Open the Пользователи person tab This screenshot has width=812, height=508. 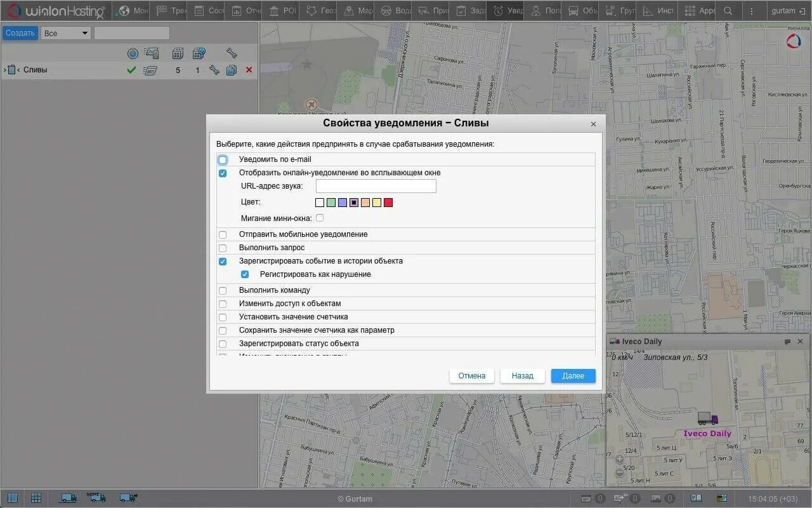[544, 11]
